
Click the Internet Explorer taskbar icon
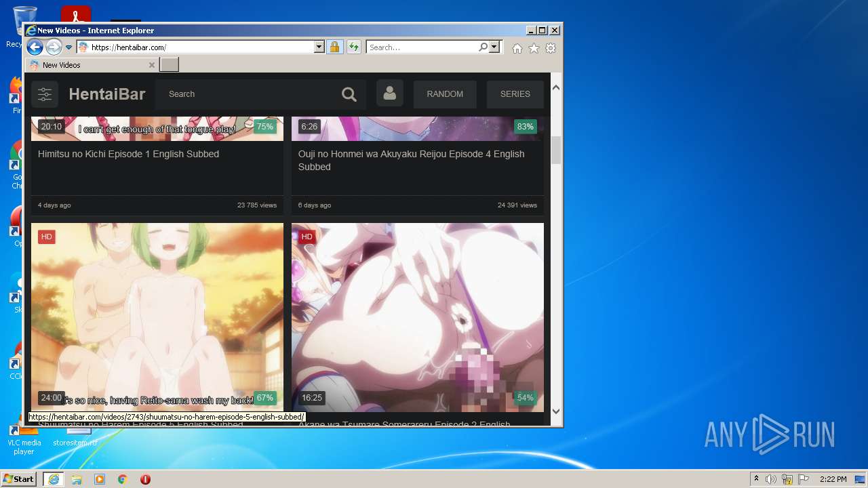coord(54,479)
